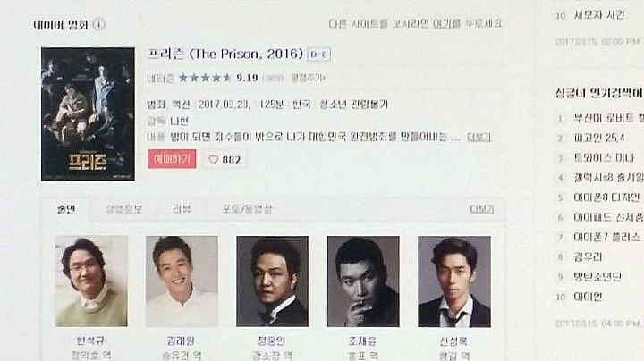Switch to the 리뷰 tab
644x361 pixels.
(181, 209)
